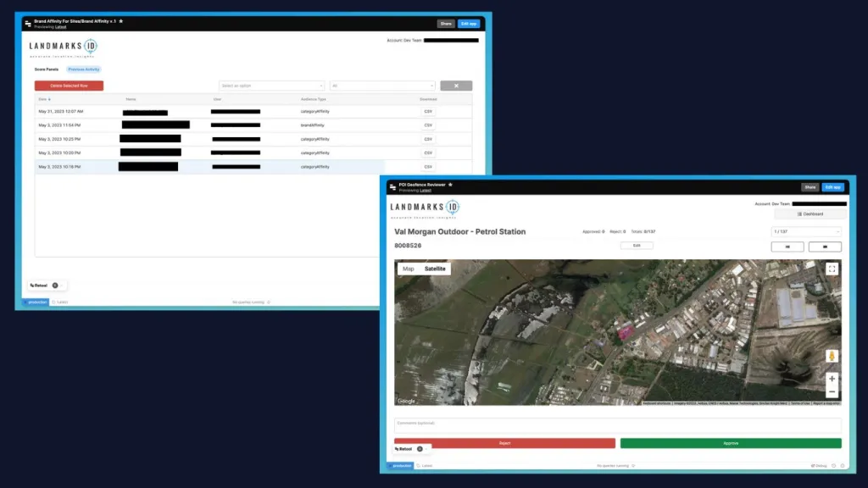Star the Brand Affinity For Sites app
Screen dimensions: 868x488
(121, 20)
